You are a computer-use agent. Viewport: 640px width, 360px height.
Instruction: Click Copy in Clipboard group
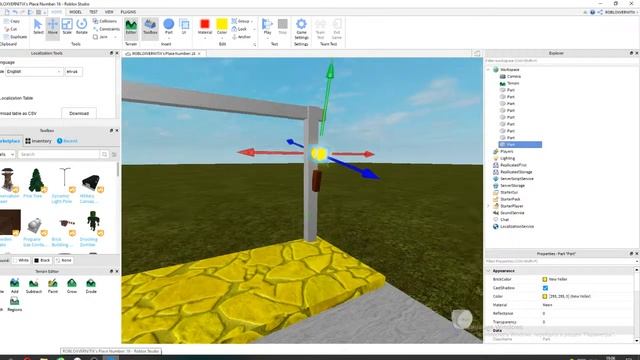point(12,21)
